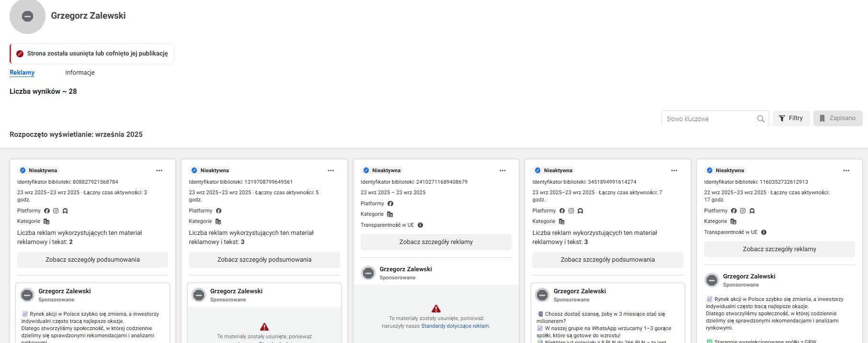Click category icon in ad 3451894991614274
Screen dimensions: 868x343
click(x=561, y=221)
